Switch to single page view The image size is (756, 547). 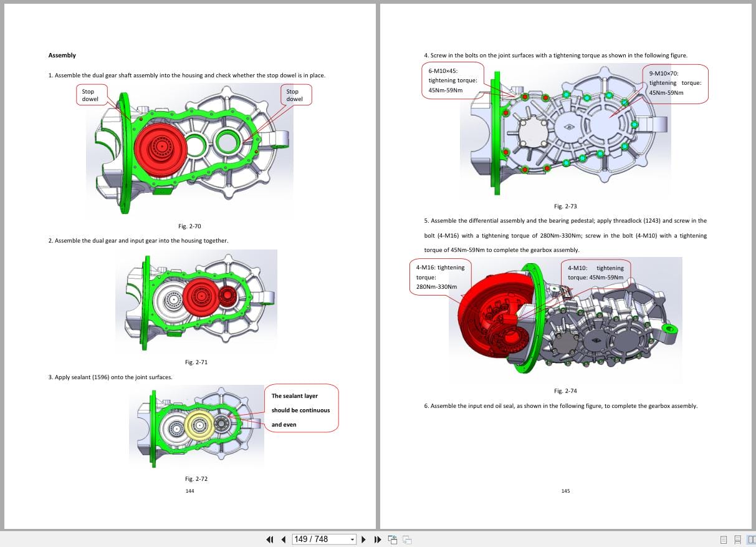(x=724, y=540)
